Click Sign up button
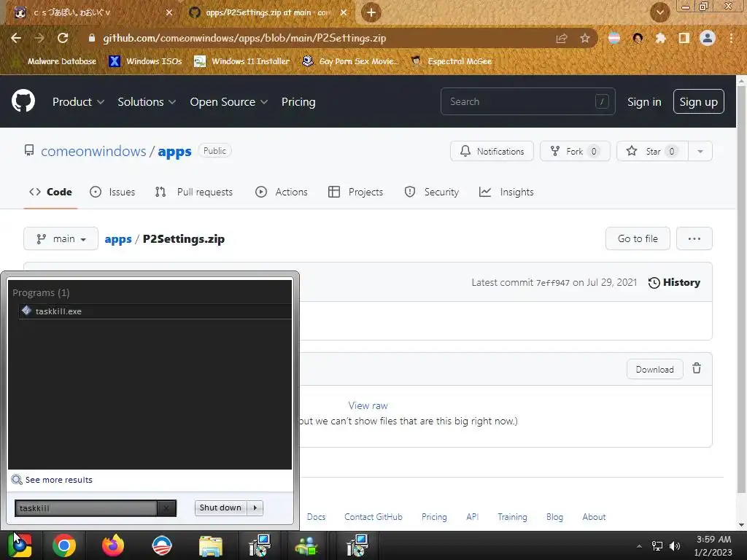Image resolution: width=747 pixels, height=560 pixels. 698,101
